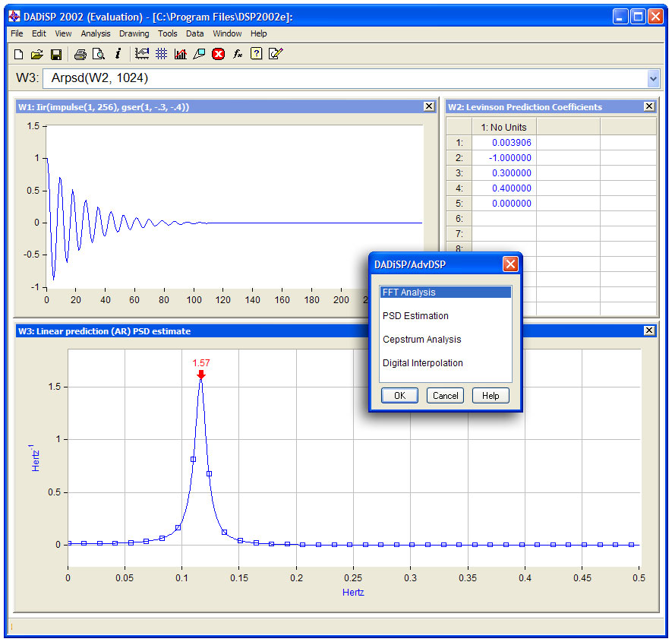The height and width of the screenshot is (642, 672).
Task: Click the Hertz x-axis label in W3
Action: tap(353, 593)
